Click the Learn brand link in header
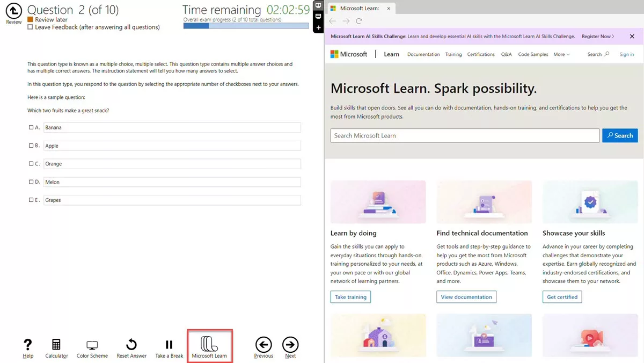This screenshot has height=363, width=644. [392, 54]
